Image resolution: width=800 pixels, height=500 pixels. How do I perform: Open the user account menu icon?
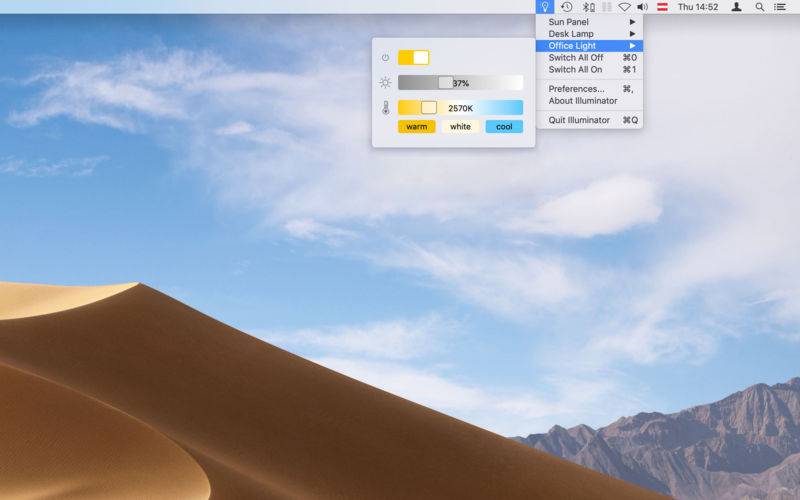pyautogui.click(x=736, y=7)
